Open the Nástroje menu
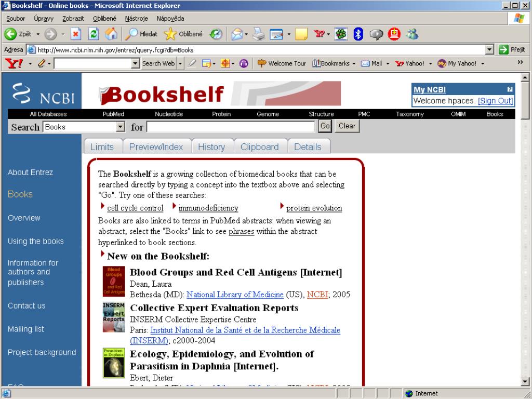This screenshot has width=532, height=399. click(x=137, y=19)
